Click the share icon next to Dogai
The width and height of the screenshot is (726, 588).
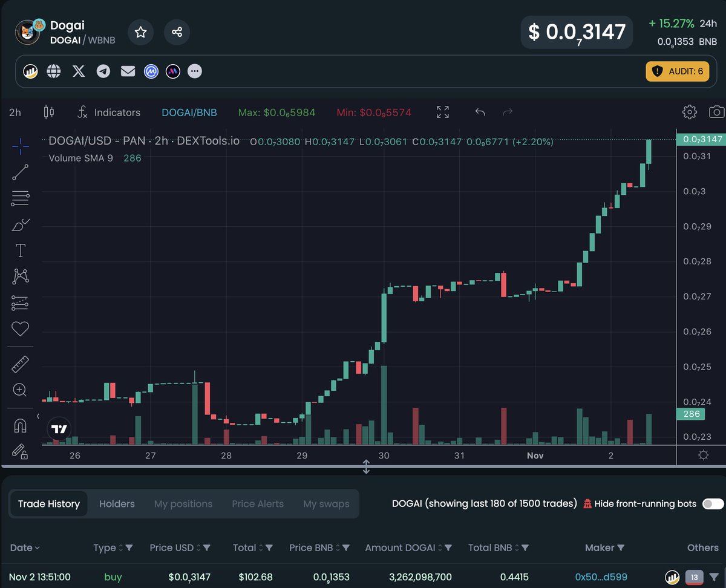[177, 32]
